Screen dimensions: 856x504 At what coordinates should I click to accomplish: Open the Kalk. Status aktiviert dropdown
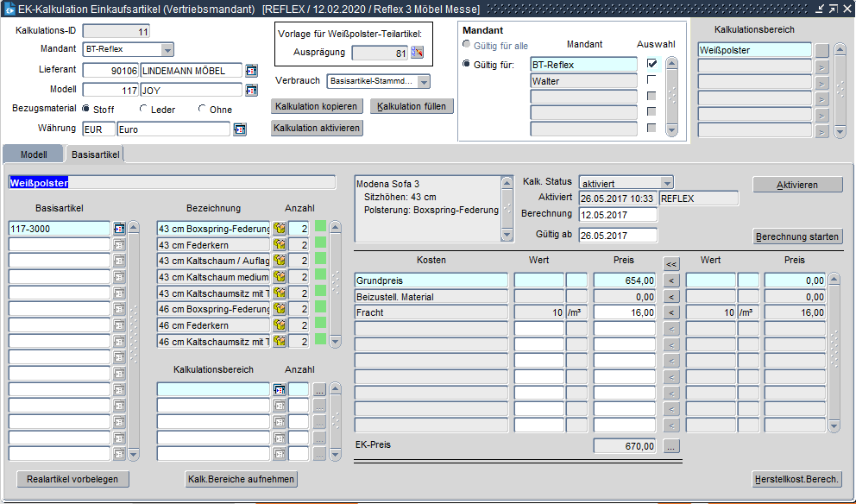click(x=665, y=183)
